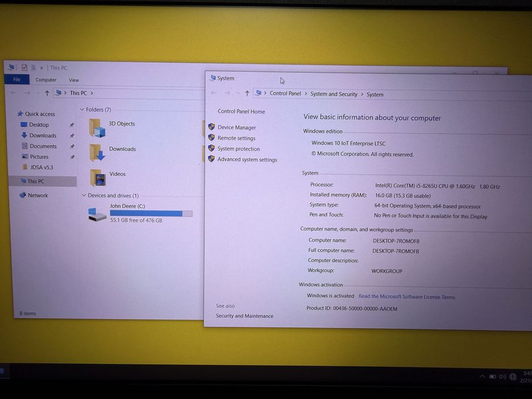
Task: Click the shield icon beside Remote settings
Action: click(x=212, y=137)
